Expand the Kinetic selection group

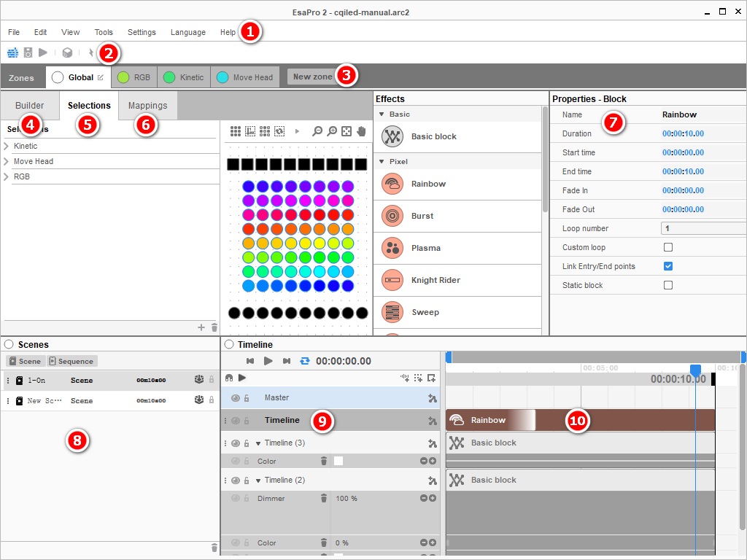[7, 147]
